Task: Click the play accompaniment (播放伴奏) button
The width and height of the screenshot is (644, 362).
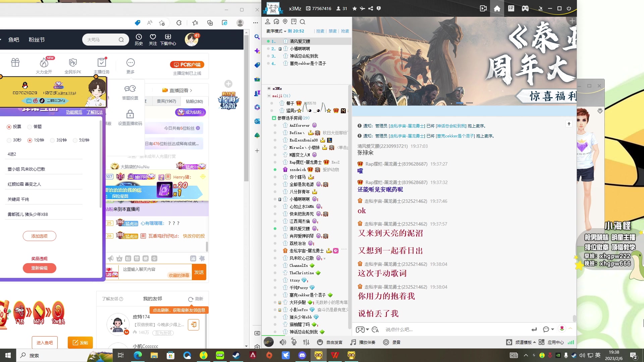Action: pyautogui.click(x=363, y=342)
